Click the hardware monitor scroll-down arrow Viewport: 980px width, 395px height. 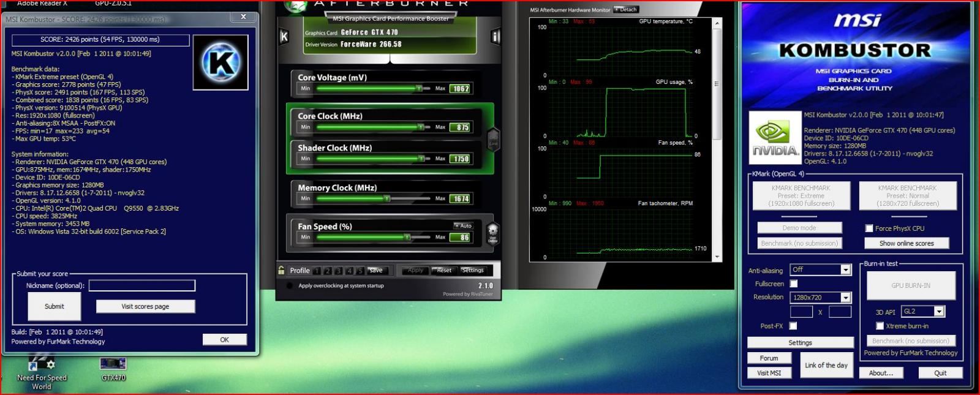[717, 257]
